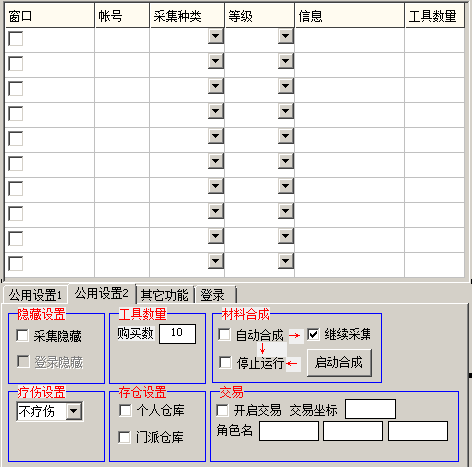Open last row 采集种类 dropdown arrow
The image size is (472, 467).
pyautogui.click(x=216, y=261)
